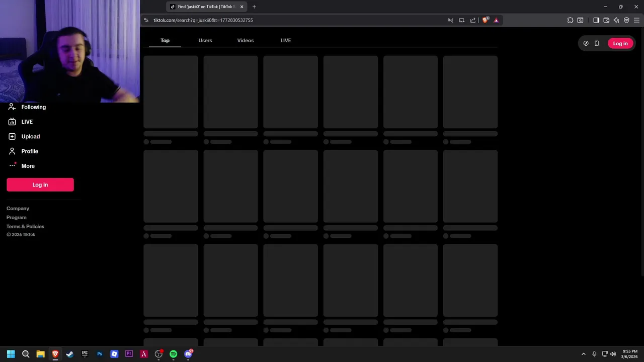Open the More ellipsis icon in the sidebar
644x362 pixels.
point(12,166)
